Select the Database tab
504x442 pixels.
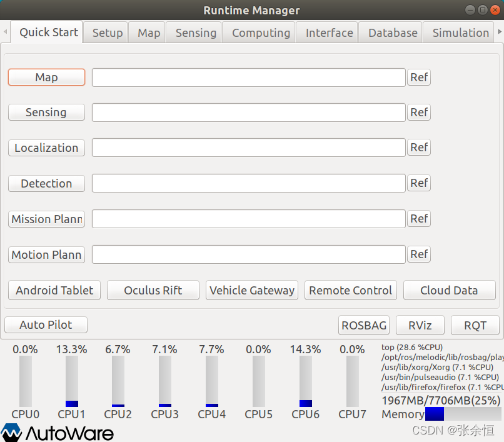(x=392, y=33)
